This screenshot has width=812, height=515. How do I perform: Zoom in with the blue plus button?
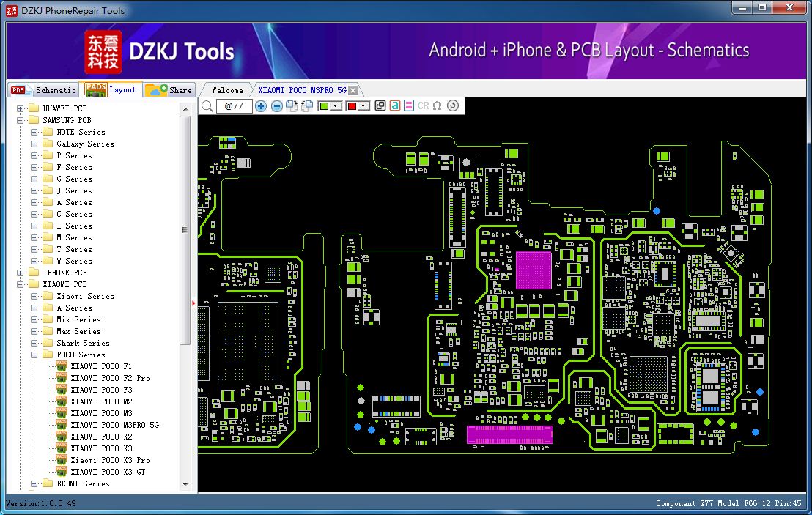click(261, 106)
